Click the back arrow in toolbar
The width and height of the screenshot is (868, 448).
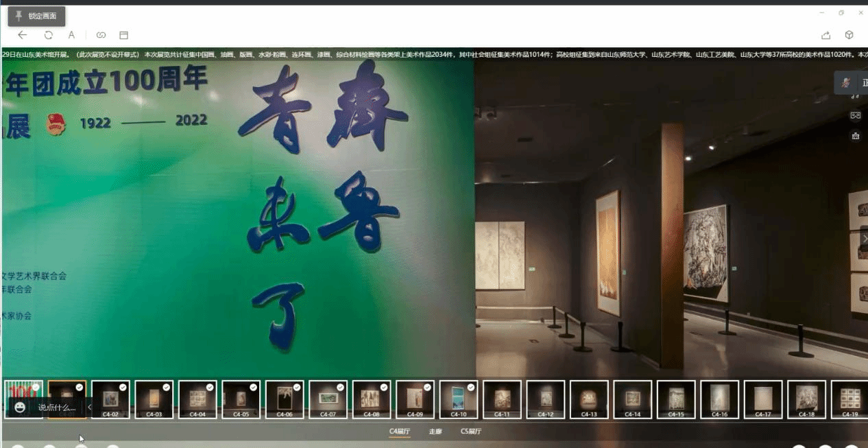pos(23,35)
